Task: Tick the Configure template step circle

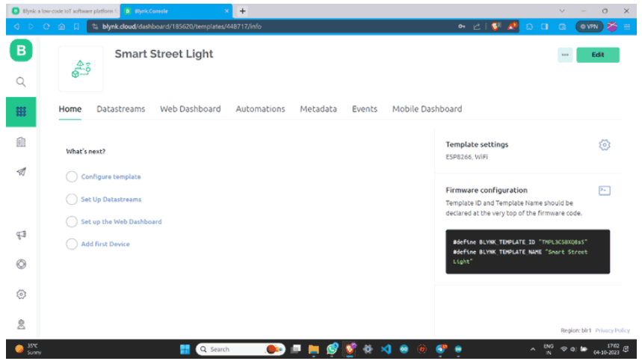Action: click(x=72, y=177)
